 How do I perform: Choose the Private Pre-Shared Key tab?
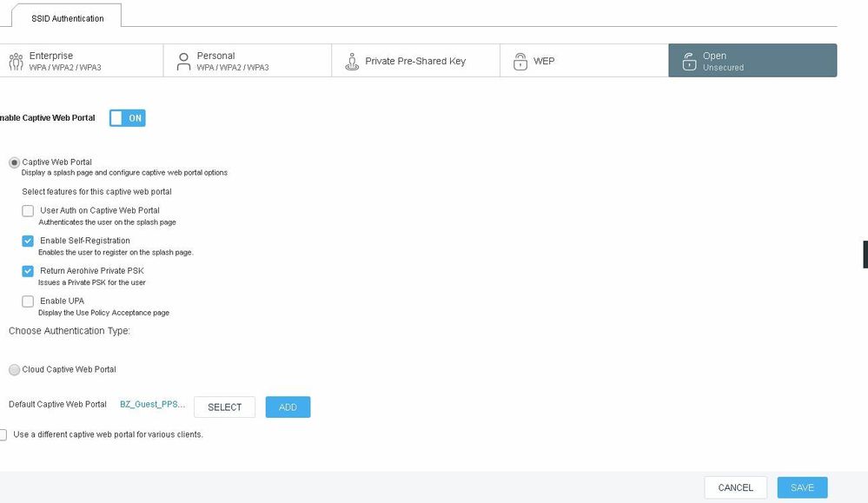click(414, 61)
